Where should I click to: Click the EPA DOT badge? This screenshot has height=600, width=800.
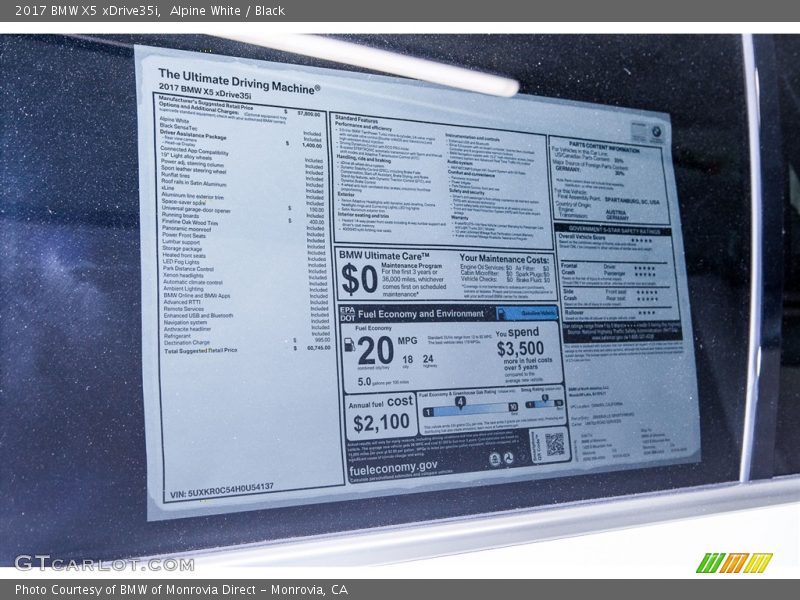(x=347, y=313)
